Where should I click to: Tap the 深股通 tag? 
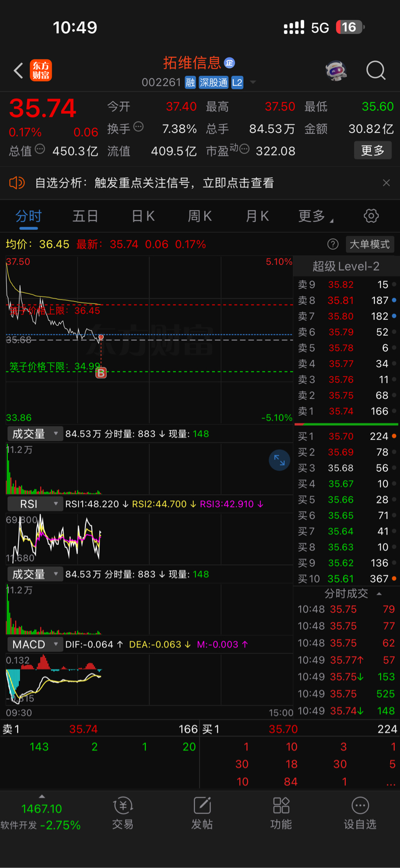tap(214, 82)
